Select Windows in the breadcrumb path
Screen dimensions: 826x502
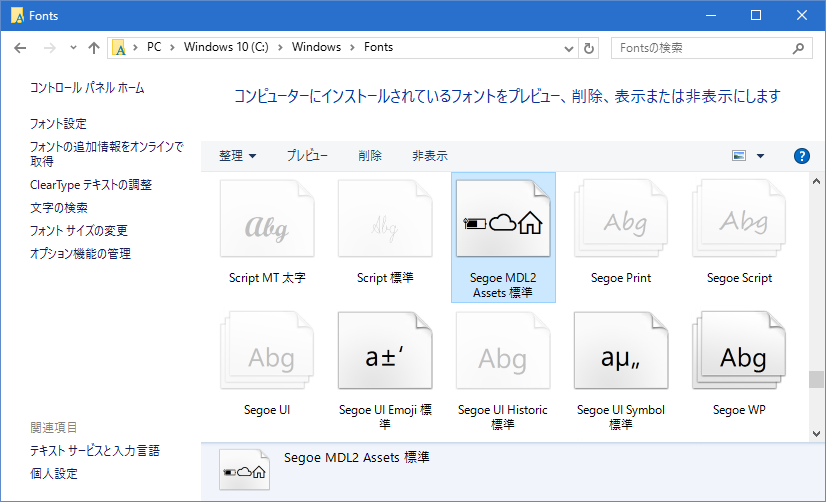click(316, 47)
